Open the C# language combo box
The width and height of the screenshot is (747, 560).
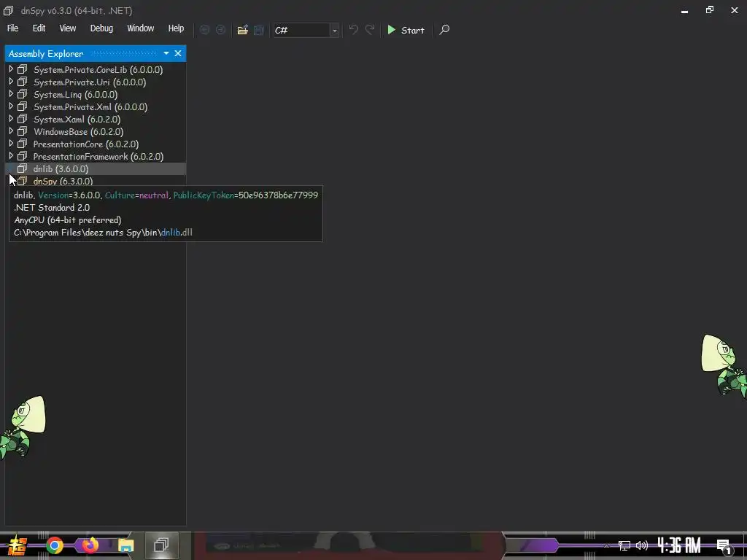pyautogui.click(x=306, y=30)
